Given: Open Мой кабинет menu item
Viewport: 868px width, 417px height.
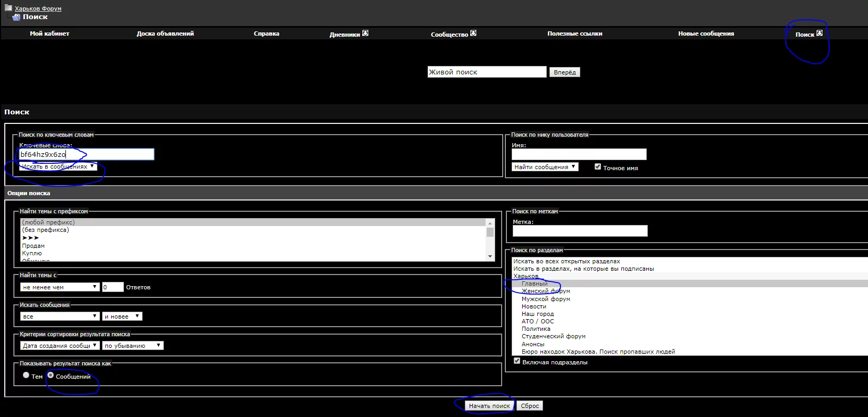Looking at the screenshot, I should pyautogui.click(x=49, y=34).
